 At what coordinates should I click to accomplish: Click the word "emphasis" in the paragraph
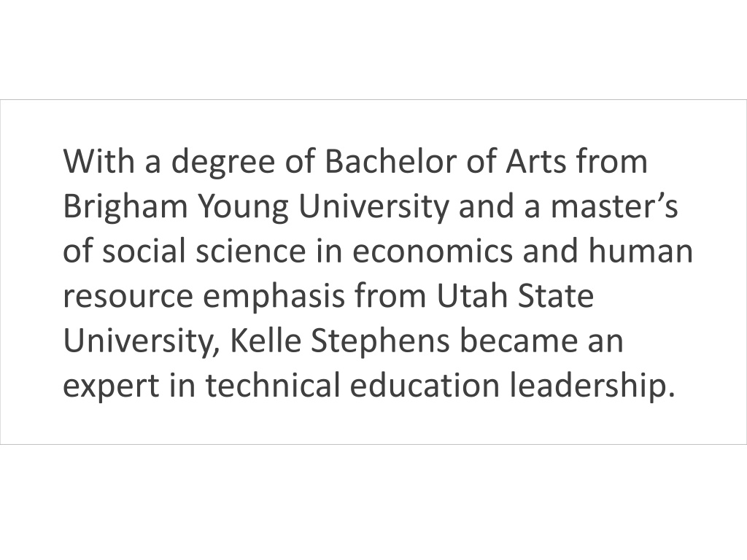click(x=274, y=297)
